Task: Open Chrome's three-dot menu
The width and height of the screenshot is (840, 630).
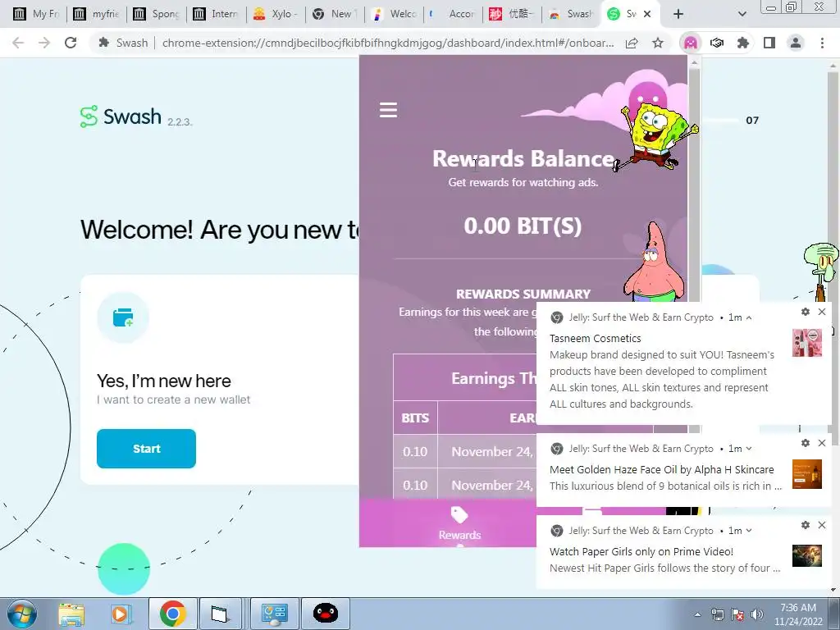Action: pos(822,43)
